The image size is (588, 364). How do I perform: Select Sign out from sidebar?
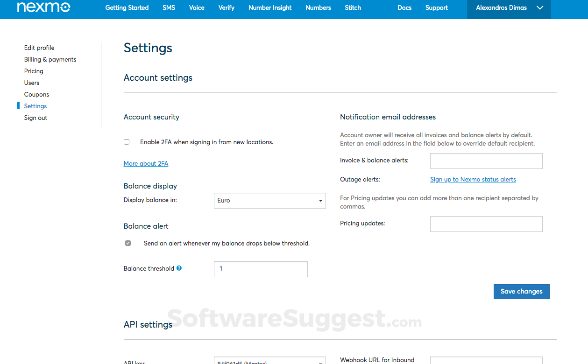click(x=35, y=118)
